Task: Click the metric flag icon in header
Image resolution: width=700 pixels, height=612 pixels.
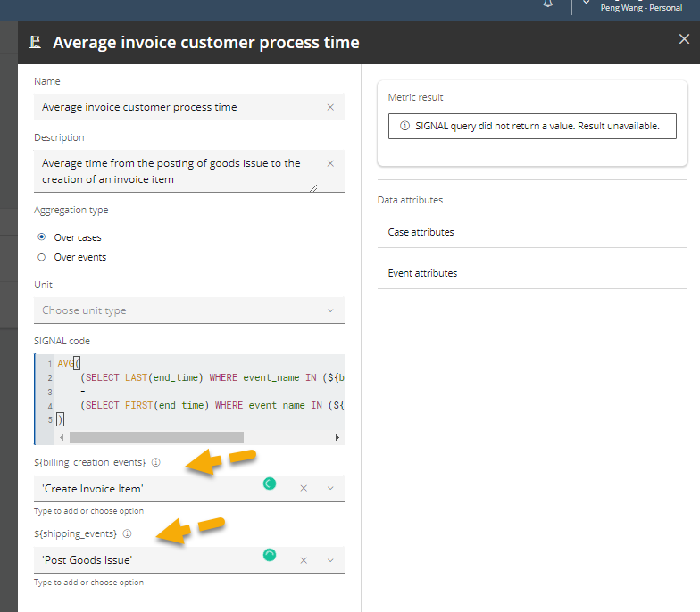Action: click(36, 43)
